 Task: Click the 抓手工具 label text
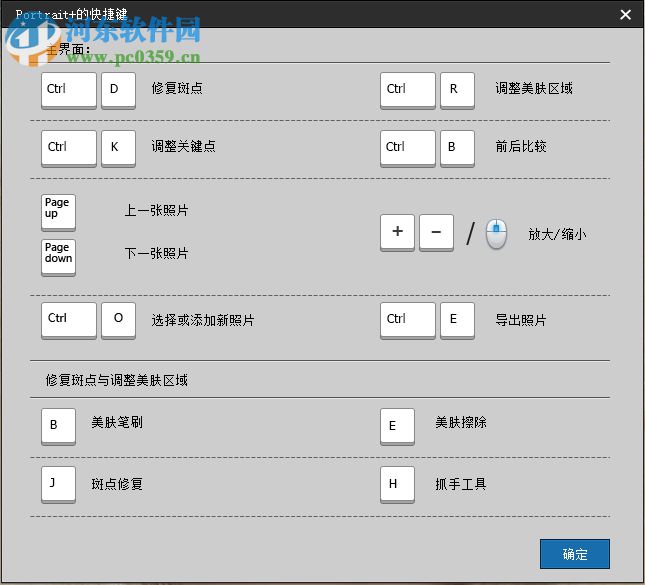[x=461, y=484]
